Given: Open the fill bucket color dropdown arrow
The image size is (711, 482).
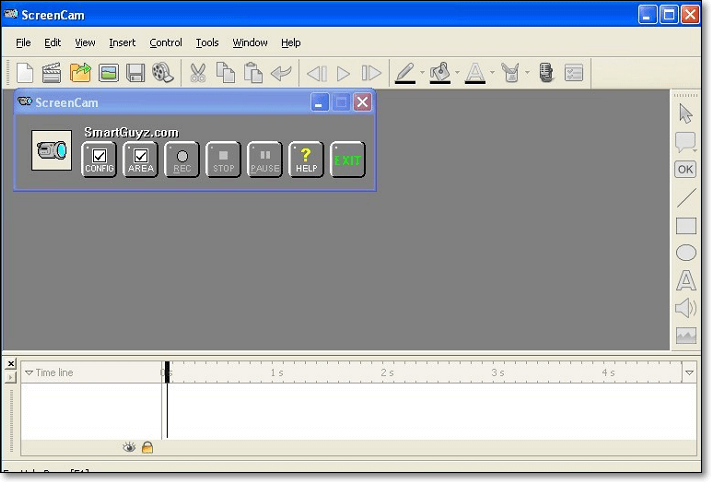Looking at the screenshot, I should pos(457,73).
